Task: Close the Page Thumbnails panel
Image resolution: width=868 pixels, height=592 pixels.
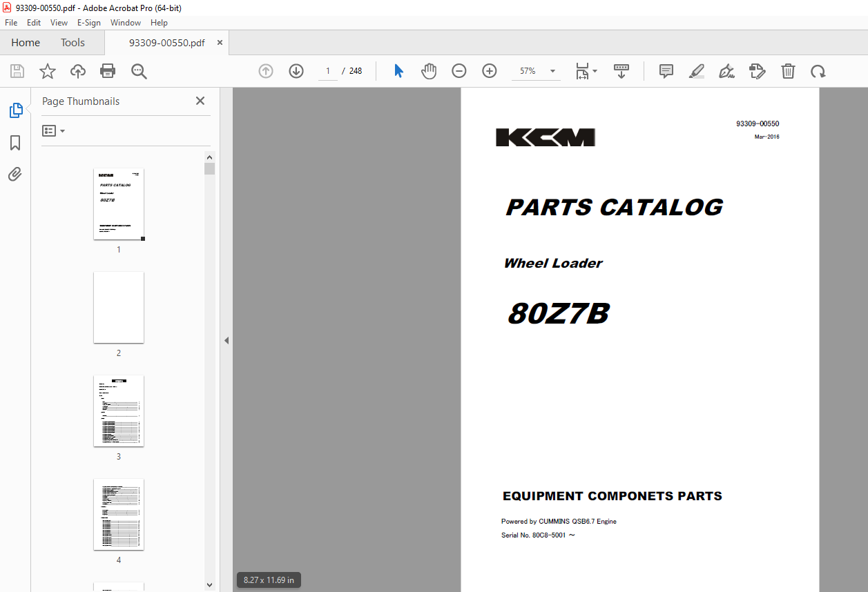Action: [200, 101]
